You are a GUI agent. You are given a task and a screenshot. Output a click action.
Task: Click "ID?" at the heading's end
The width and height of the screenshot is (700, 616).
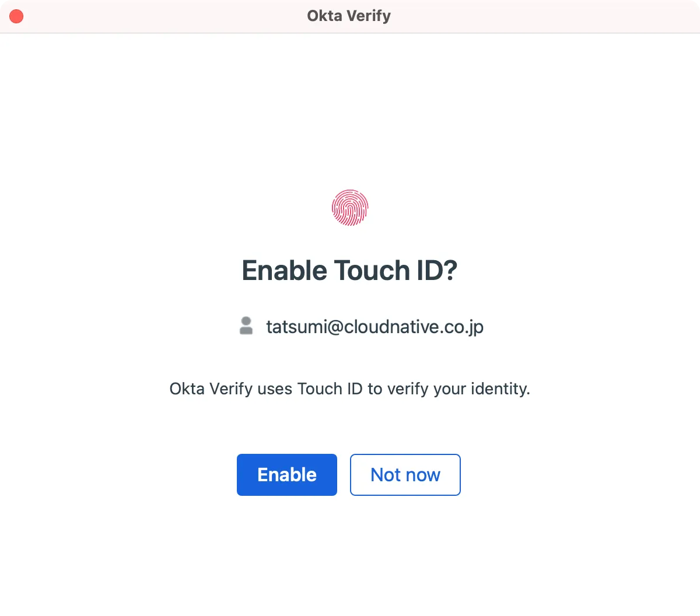437,271
